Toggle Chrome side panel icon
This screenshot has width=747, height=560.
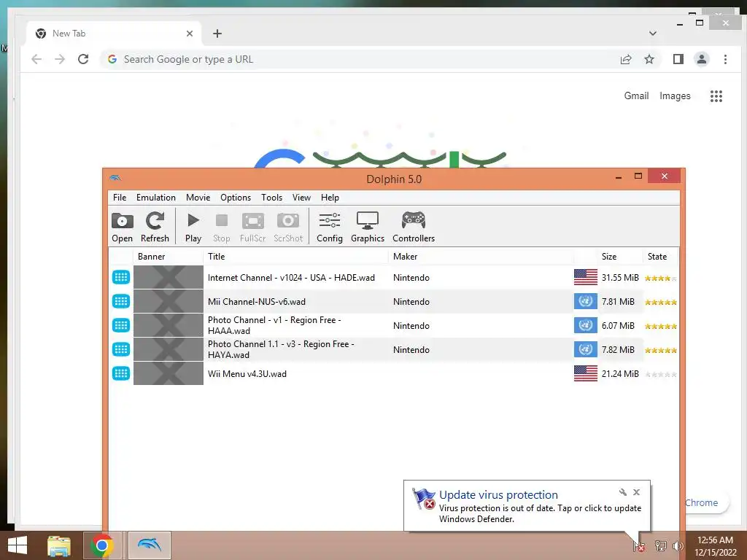pyautogui.click(x=678, y=59)
